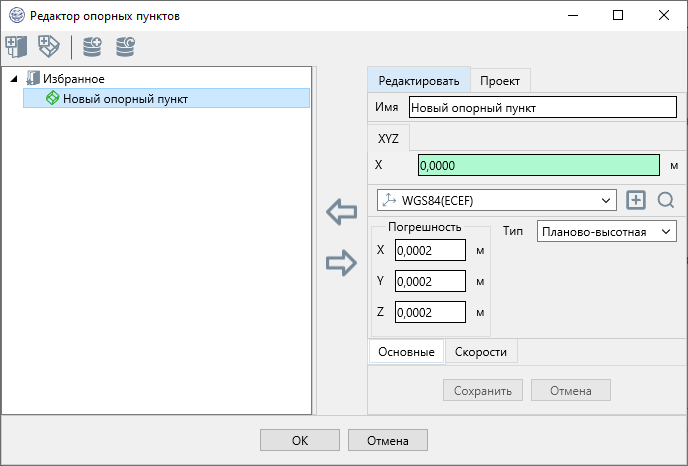Click the bottom Отмена dialog button
Viewport: 688px width, 466px height.
(x=388, y=440)
